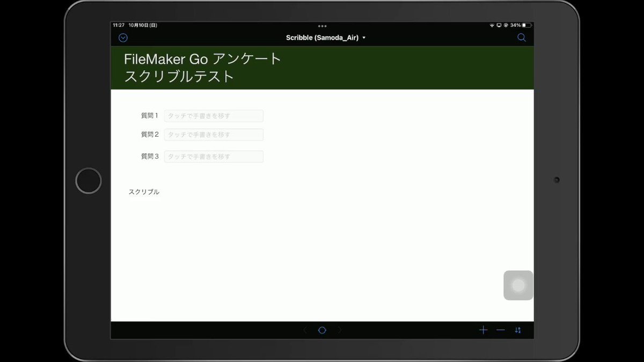Go to next record arrow
The width and height of the screenshot is (644, 362).
(x=339, y=330)
